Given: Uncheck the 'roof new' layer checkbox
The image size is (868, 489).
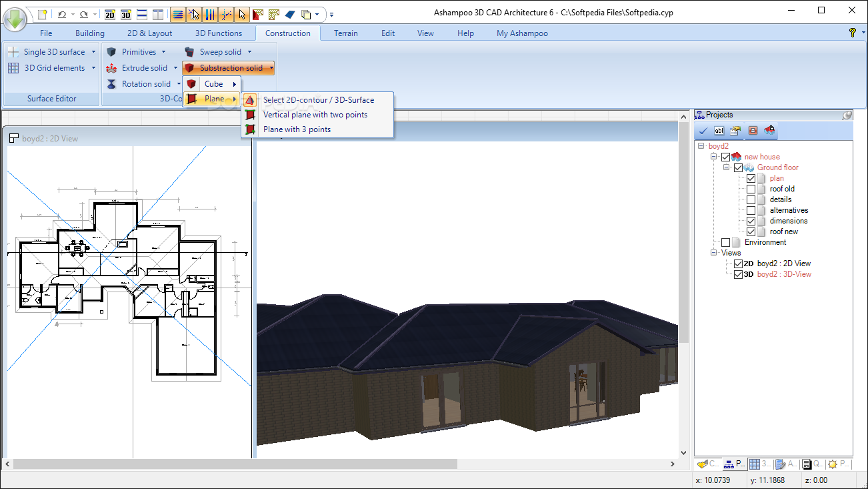Looking at the screenshot, I should [751, 231].
